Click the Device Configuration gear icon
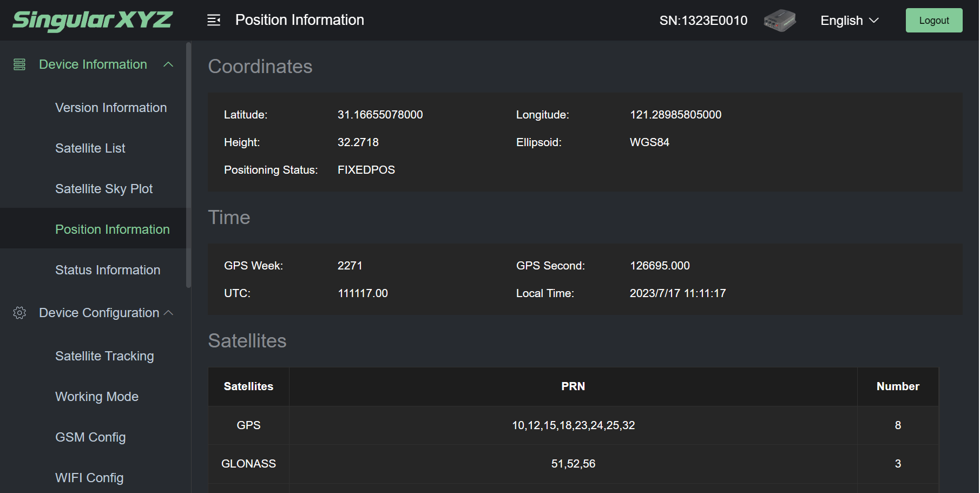 pyautogui.click(x=19, y=313)
